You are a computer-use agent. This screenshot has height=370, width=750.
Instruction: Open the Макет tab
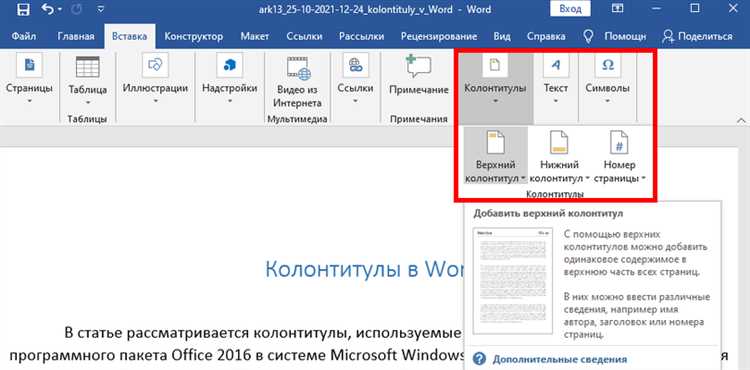[255, 36]
